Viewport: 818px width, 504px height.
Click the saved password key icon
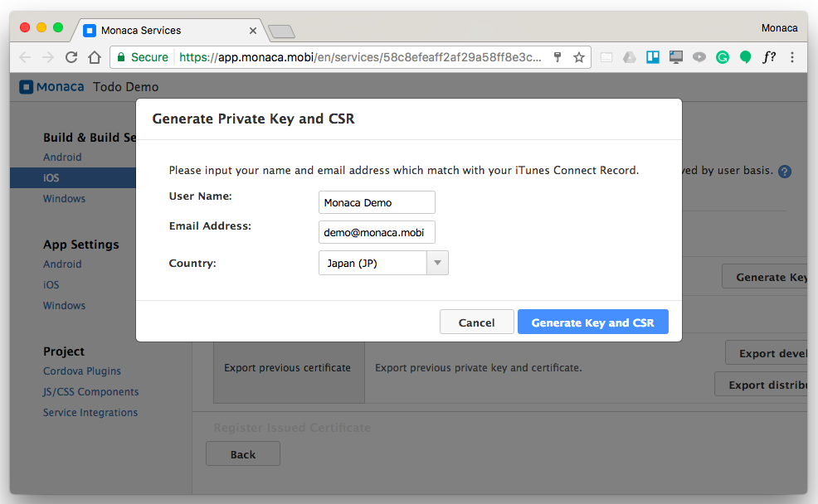pos(558,57)
